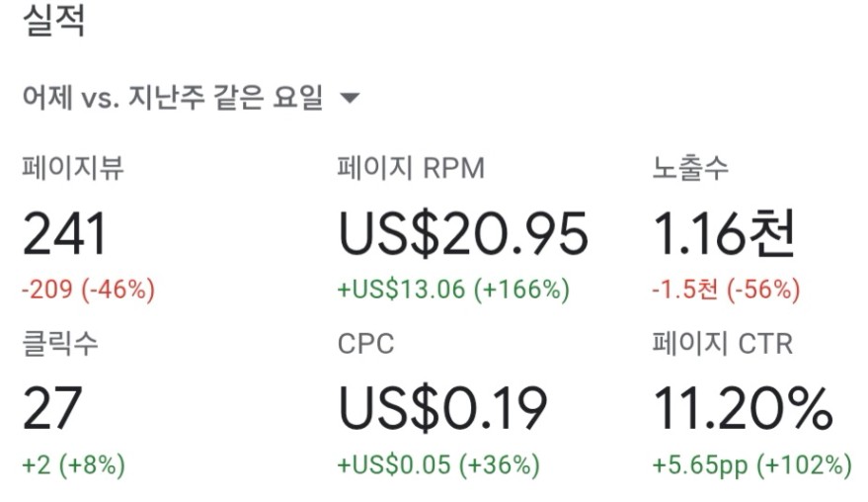
Task: Select the 11.20% CTR value
Action: coord(743,409)
